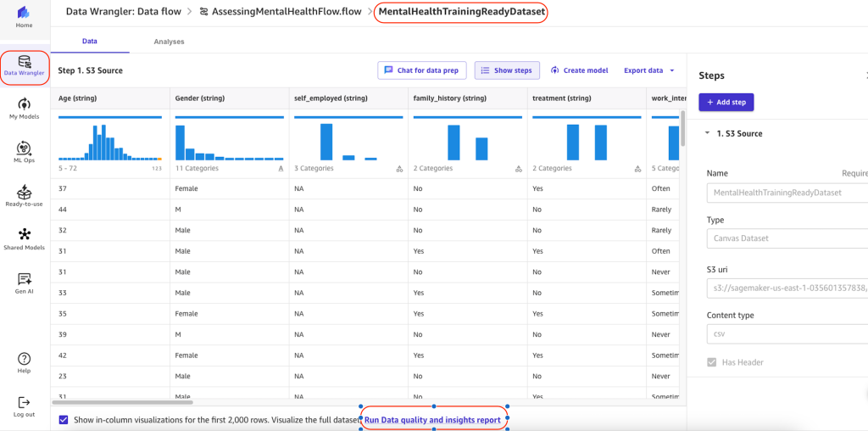
Task: Click the family_history (string) column header
Action: (x=467, y=98)
